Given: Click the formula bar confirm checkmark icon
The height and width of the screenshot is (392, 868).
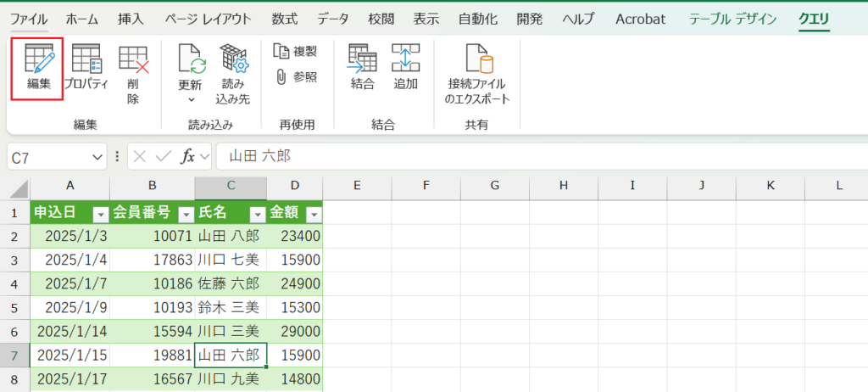Looking at the screenshot, I should 164,158.
